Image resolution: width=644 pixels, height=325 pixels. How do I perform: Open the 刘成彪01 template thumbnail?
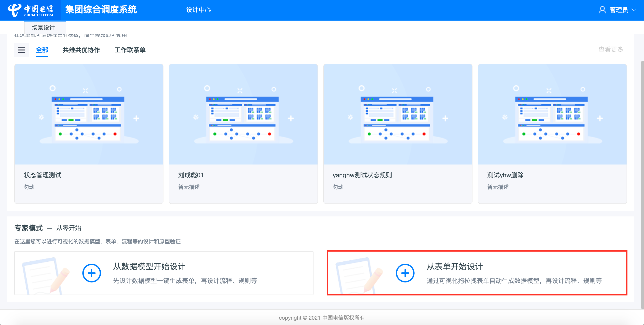pos(244,114)
